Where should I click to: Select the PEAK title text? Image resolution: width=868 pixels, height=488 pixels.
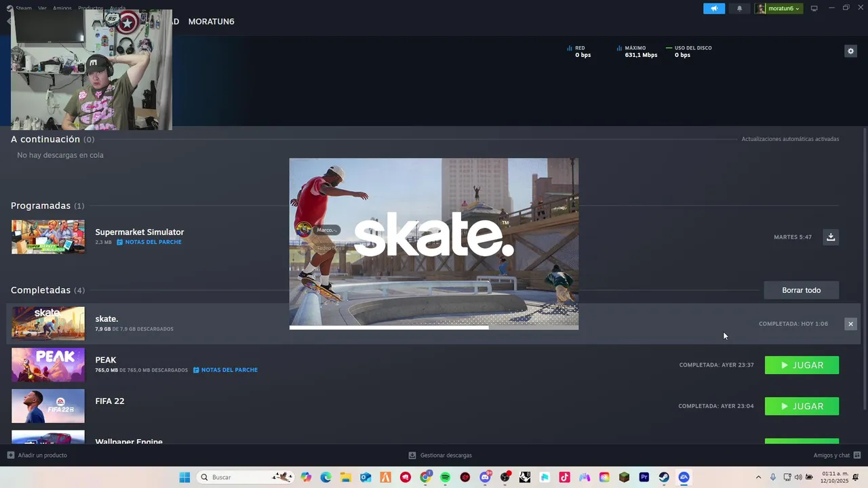(x=106, y=360)
